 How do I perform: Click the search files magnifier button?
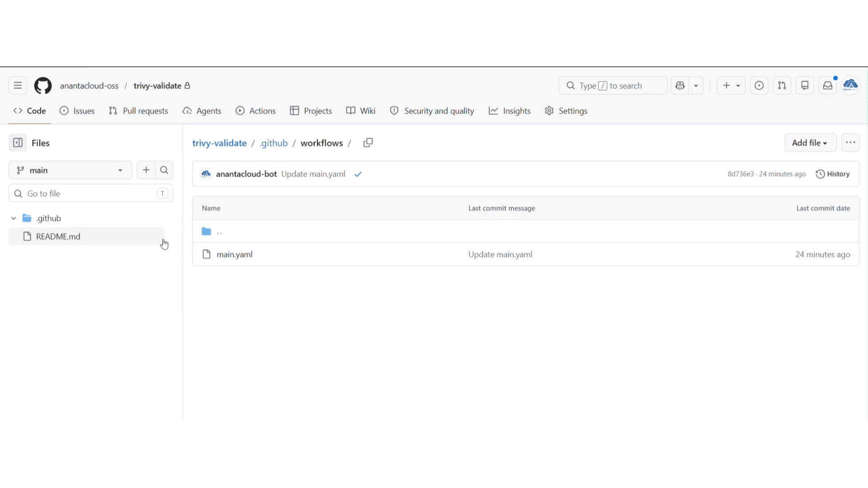pyautogui.click(x=164, y=170)
